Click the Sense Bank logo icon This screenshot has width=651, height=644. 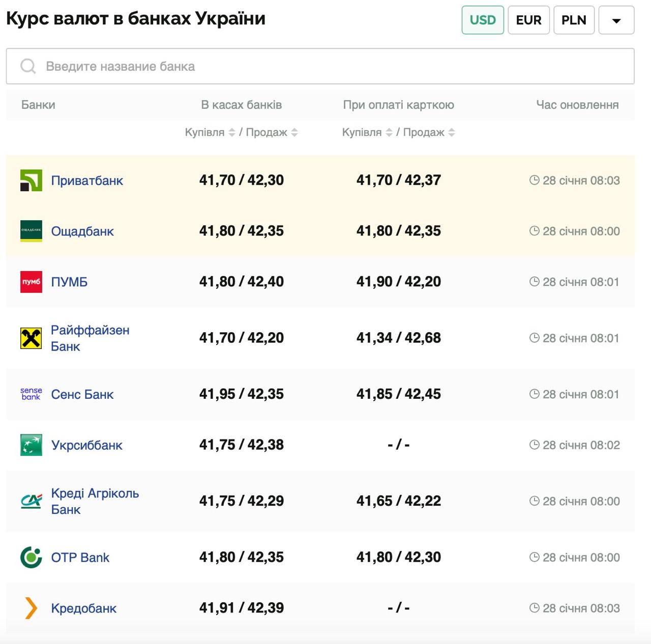coord(31,394)
